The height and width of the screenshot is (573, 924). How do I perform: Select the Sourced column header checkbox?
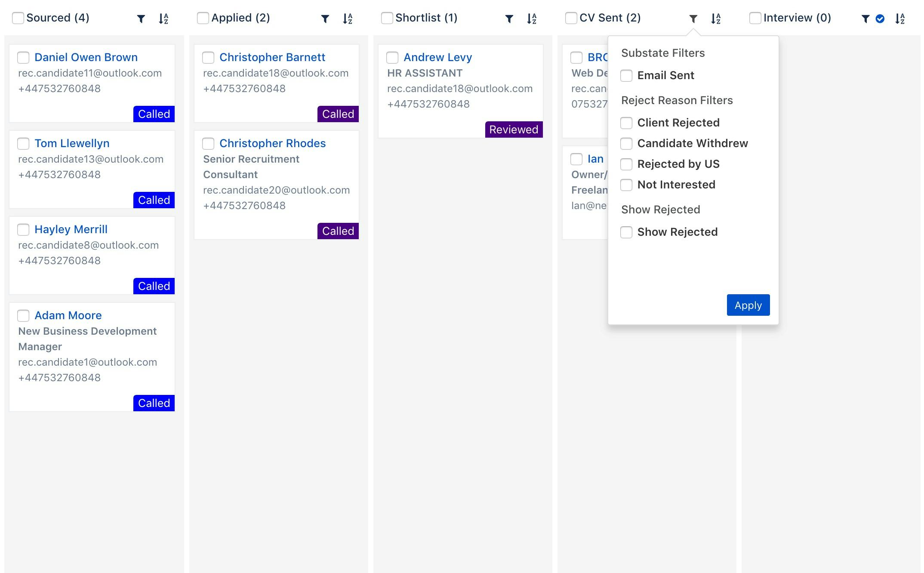(18, 17)
